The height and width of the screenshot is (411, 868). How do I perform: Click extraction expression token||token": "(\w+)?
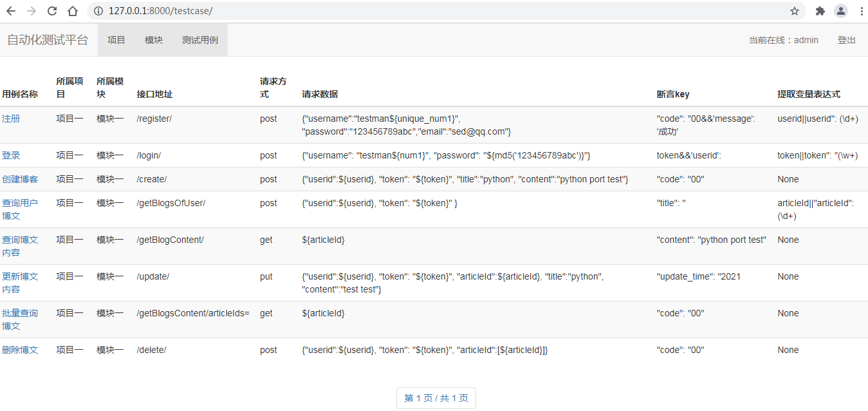coord(818,155)
